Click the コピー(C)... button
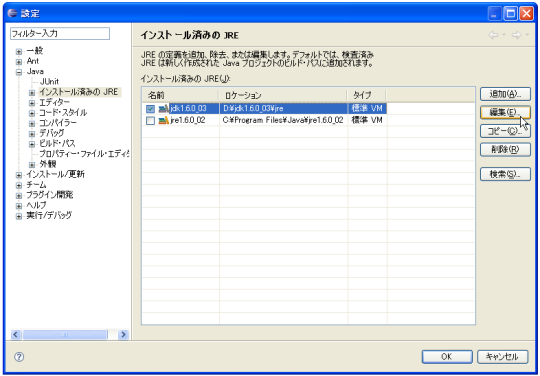The width and height of the screenshot is (540, 376). (x=505, y=131)
